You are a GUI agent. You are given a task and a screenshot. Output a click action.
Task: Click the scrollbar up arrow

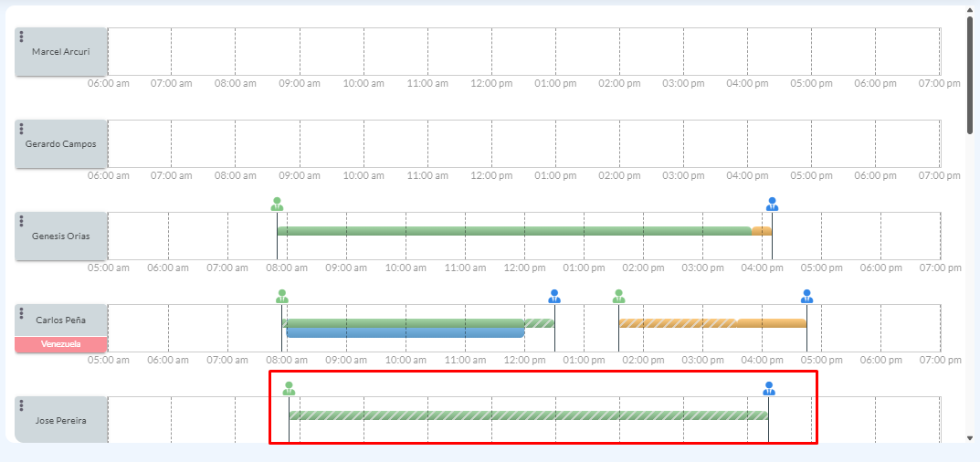click(971, 13)
